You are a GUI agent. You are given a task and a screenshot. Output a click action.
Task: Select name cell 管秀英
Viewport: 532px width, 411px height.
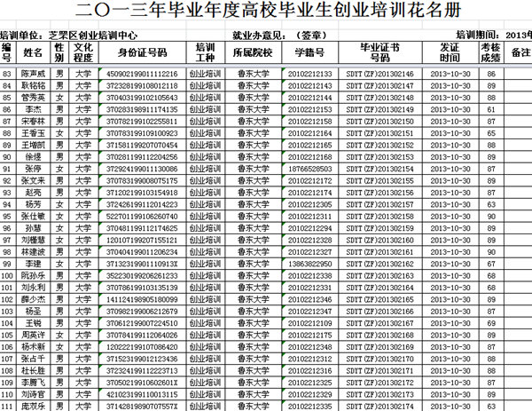tap(34, 98)
